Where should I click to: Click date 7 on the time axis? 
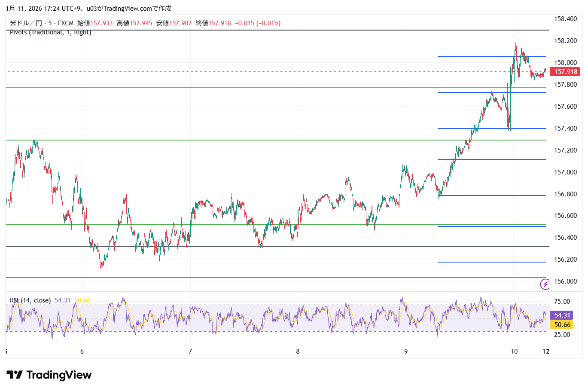pos(190,351)
